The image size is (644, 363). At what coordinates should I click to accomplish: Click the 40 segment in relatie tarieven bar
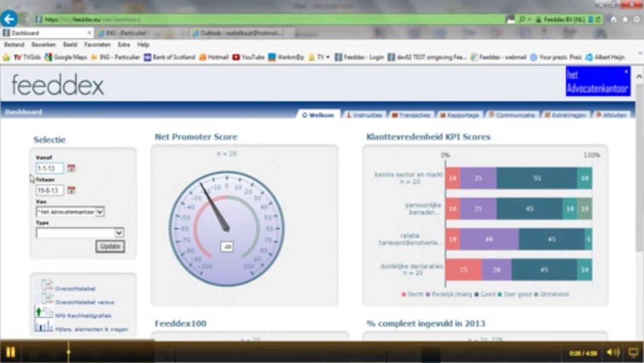[x=489, y=239]
